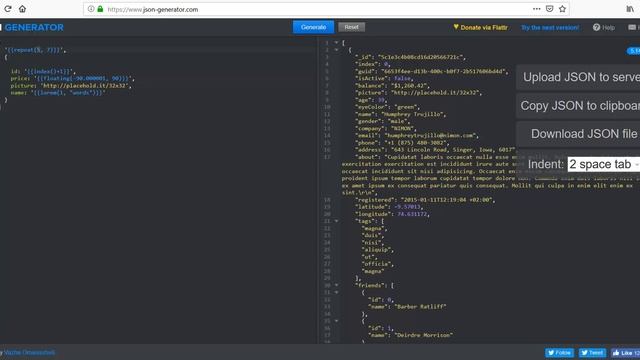Click the "registered" date line
This screenshot has width=640, height=360.
point(424,200)
